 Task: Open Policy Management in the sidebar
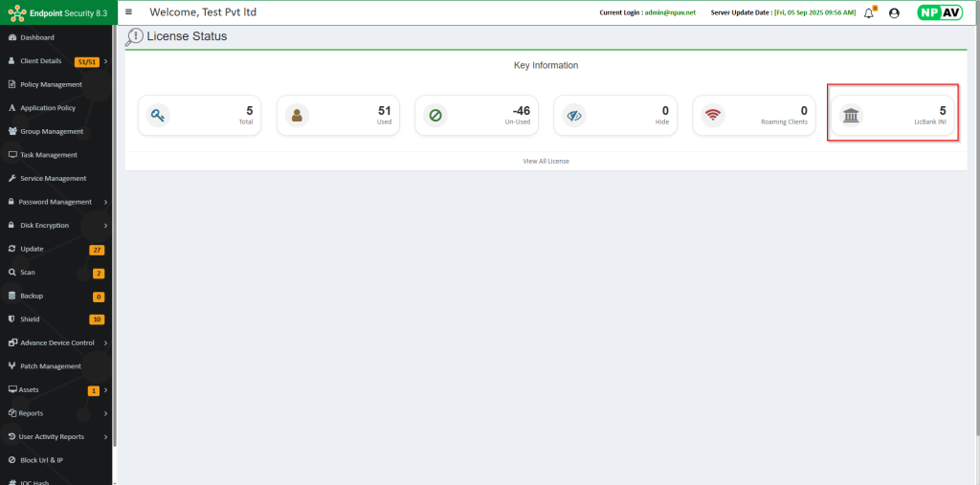click(51, 84)
